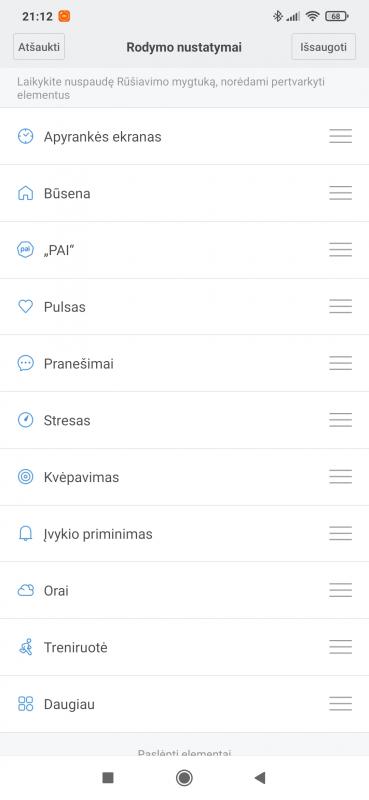369x800 pixels.
Task: Select the Stresas list item label
Action: (67, 420)
